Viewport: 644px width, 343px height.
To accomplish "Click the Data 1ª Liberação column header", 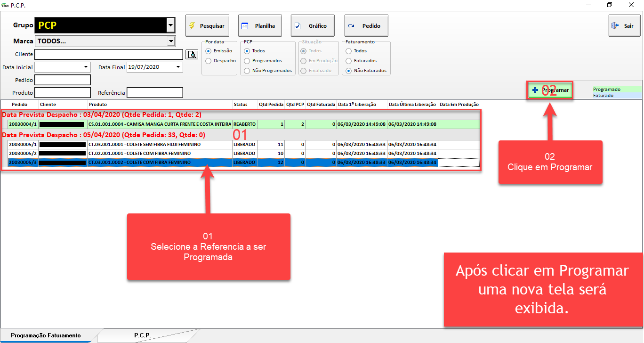I will coord(362,104).
